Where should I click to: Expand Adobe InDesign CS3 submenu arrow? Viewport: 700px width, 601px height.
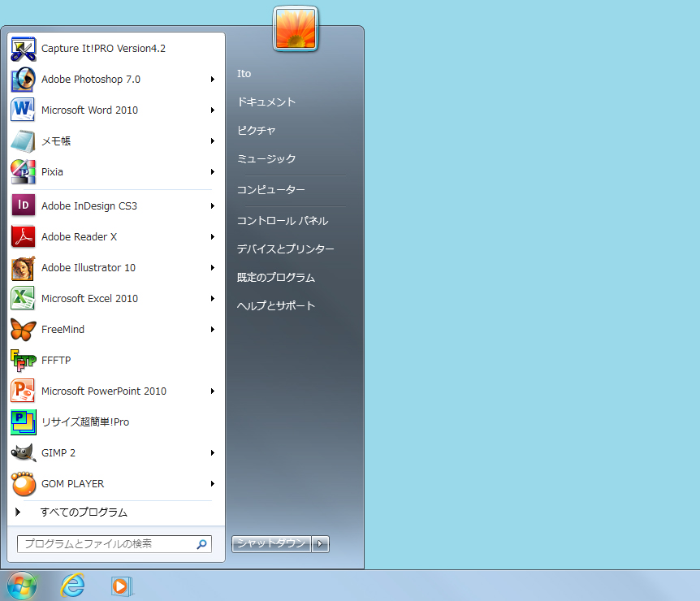click(x=213, y=205)
